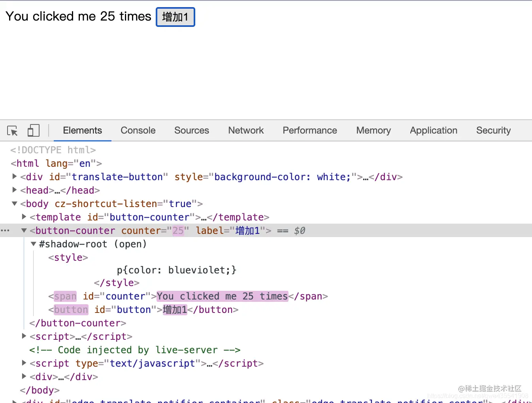Select the p{color: blueviolet;} CSS text
This screenshot has height=403, width=532.
click(x=177, y=270)
